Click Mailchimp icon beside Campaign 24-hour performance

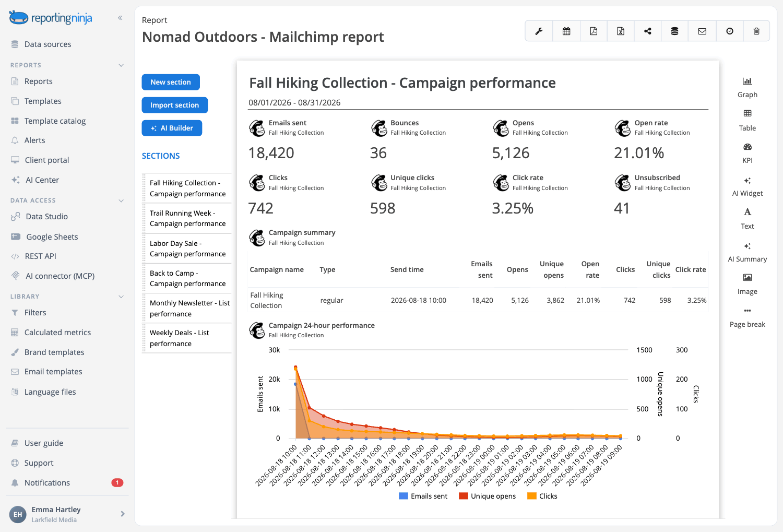pos(257,330)
